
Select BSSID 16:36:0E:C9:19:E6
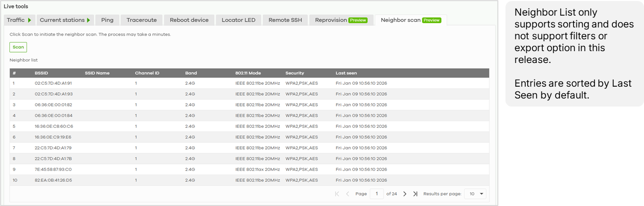[x=53, y=137]
